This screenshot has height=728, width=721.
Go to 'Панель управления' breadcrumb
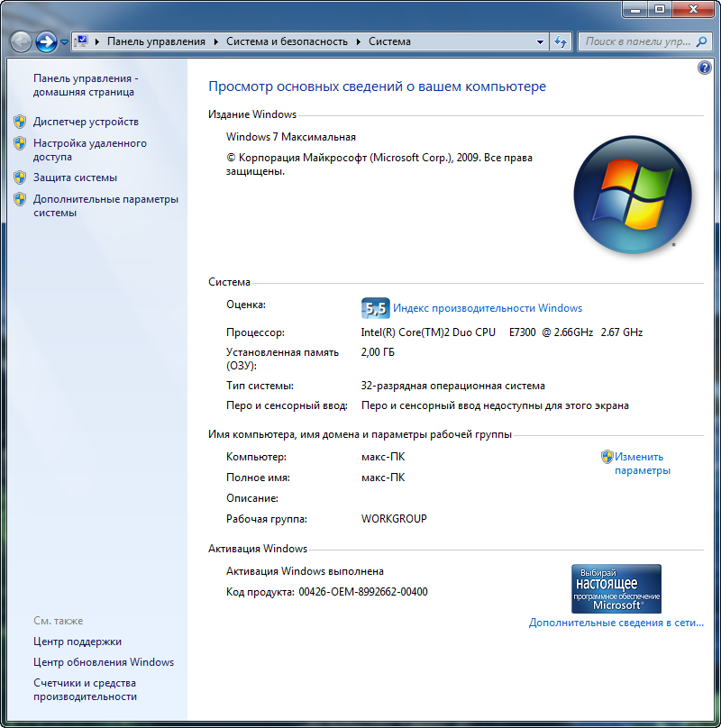(156, 41)
